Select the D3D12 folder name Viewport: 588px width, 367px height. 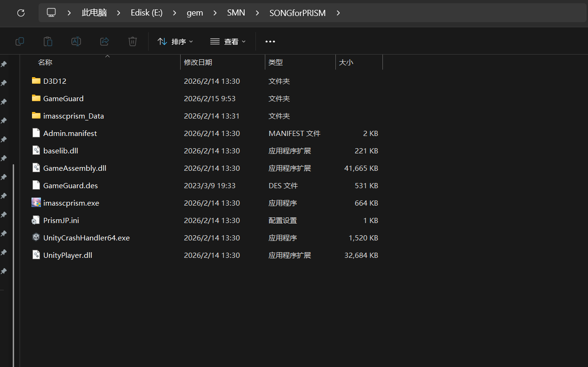(55, 81)
